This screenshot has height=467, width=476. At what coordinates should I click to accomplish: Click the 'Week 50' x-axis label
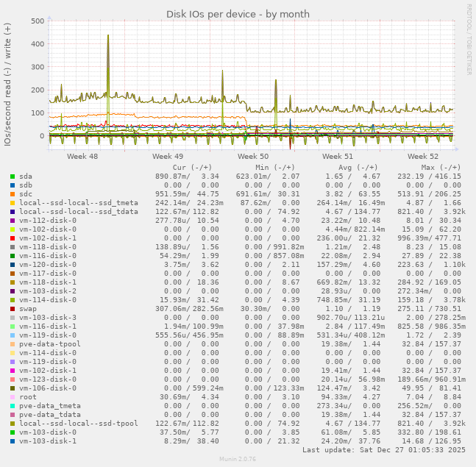pyautogui.click(x=253, y=156)
